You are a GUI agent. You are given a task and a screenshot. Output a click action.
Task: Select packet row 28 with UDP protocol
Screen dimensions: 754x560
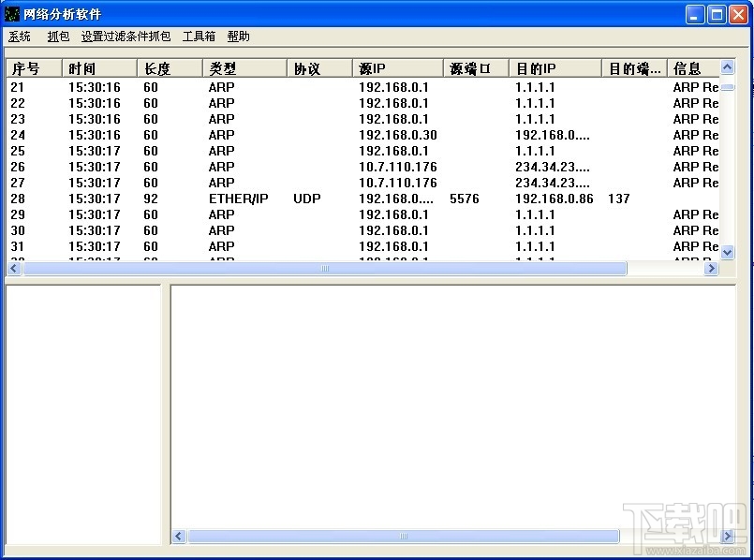click(x=363, y=199)
